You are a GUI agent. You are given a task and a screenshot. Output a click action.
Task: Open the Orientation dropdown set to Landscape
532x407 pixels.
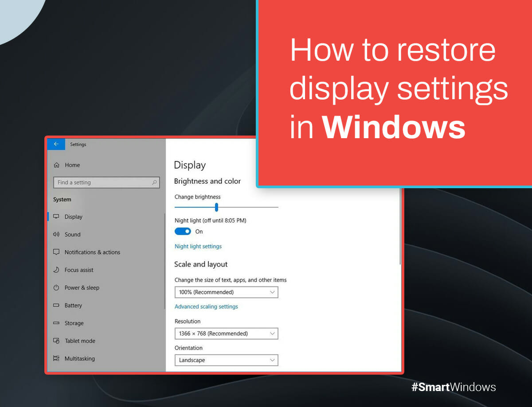(x=226, y=360)
